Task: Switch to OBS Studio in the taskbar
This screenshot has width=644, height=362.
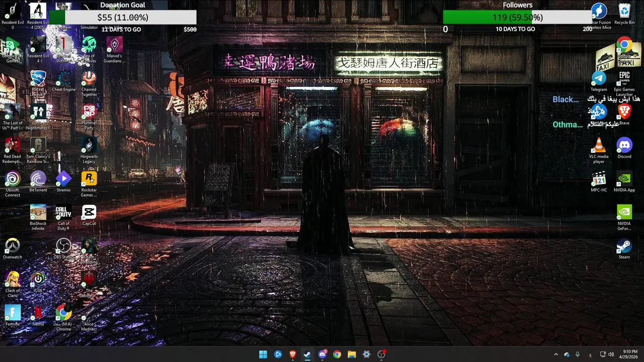Action: pos(381,354)
